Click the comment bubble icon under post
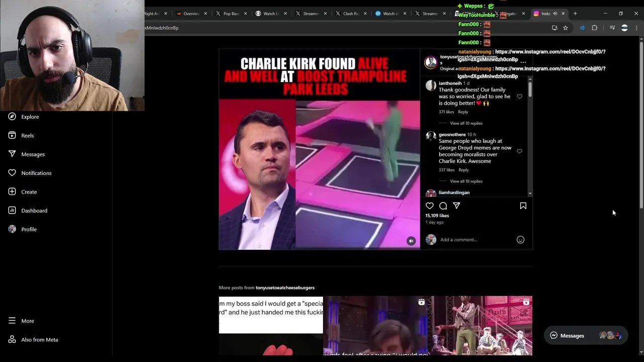 click(x=443, y=206)
